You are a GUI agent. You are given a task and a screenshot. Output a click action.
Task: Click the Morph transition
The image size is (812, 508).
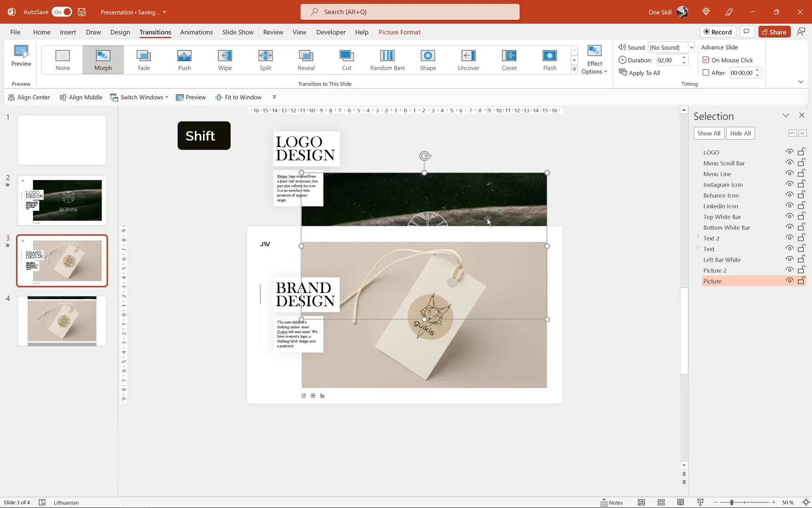(103, 60)
